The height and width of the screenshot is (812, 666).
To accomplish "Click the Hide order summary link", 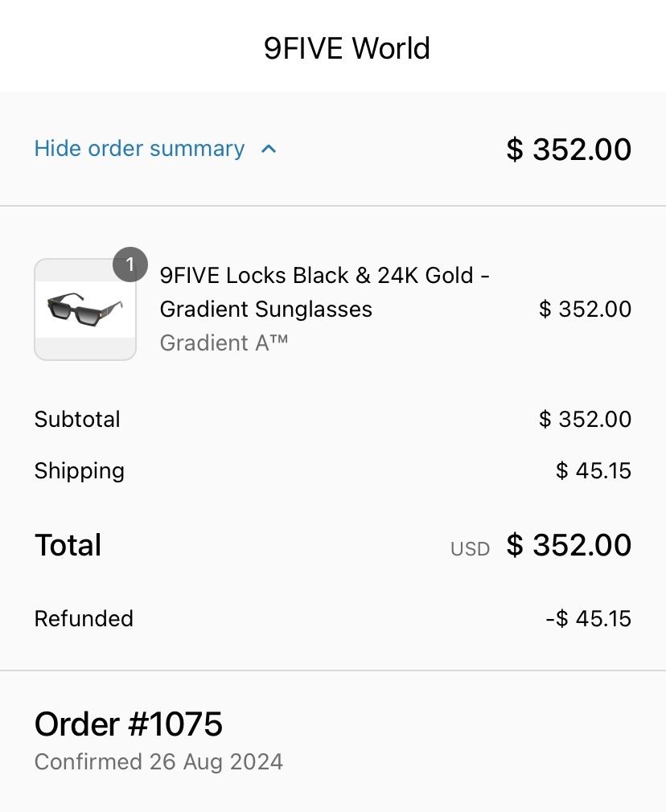I will tap(139, 149).
